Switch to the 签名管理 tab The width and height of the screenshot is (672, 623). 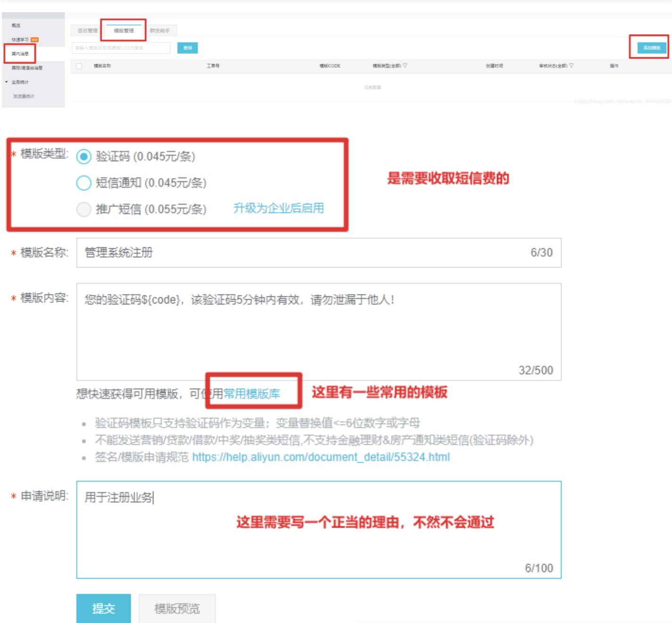click(x=87, y=31)
